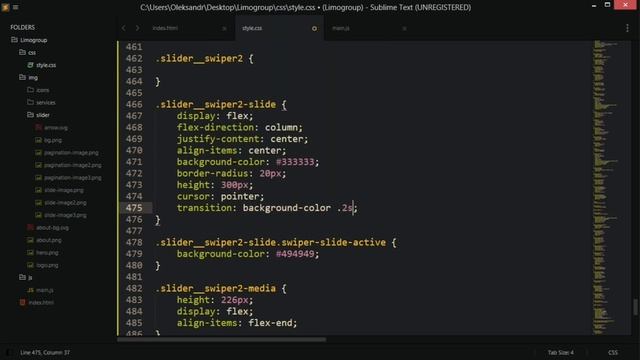Click the horizontal scrollbar thumb
The image size is (640, 360).
click(x=222, y=339)
